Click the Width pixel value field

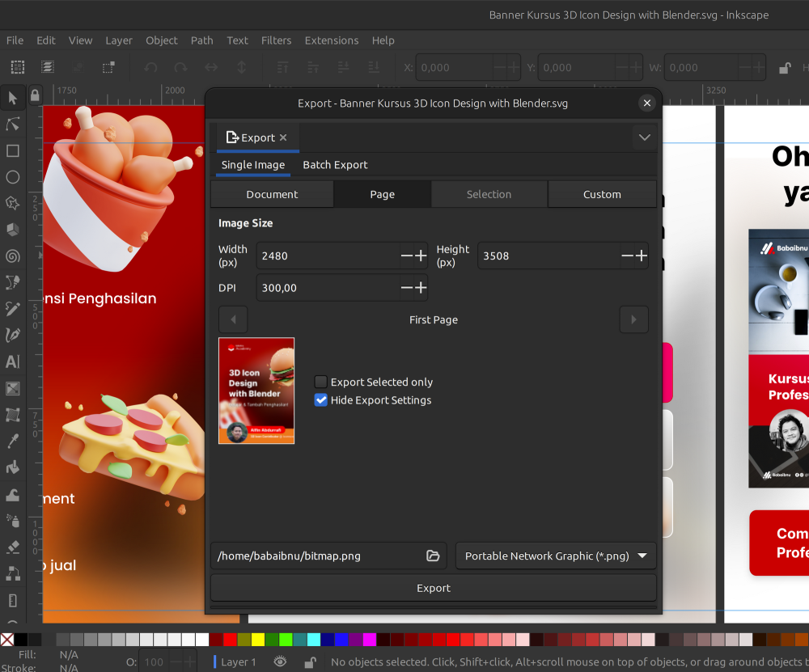tap(328, 256)
